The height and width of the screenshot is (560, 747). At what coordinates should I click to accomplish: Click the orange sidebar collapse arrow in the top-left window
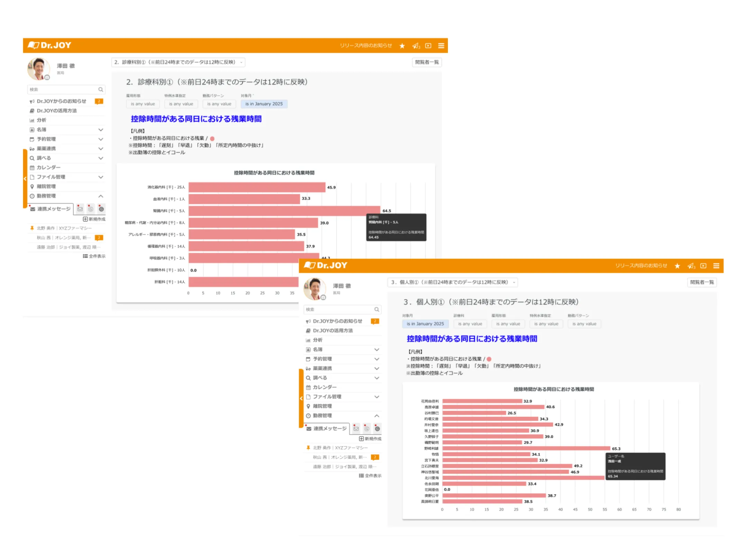[x=25, y=178]
